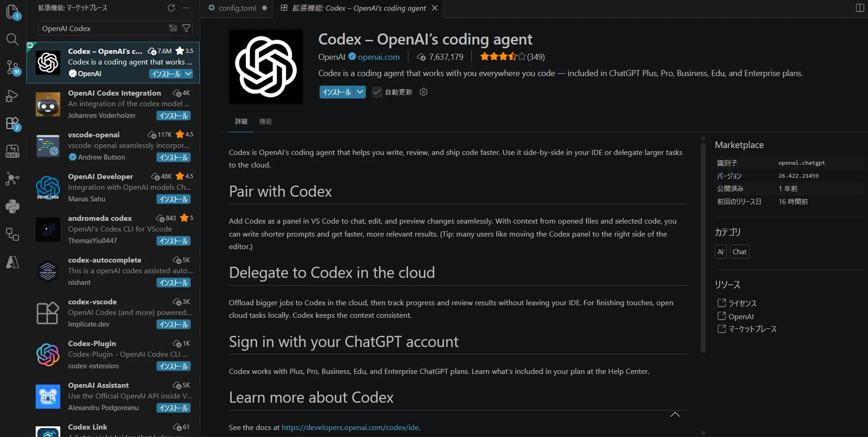Split the editor with layout icon
This screenshot has height=437, width=868.
coord(860,8)
